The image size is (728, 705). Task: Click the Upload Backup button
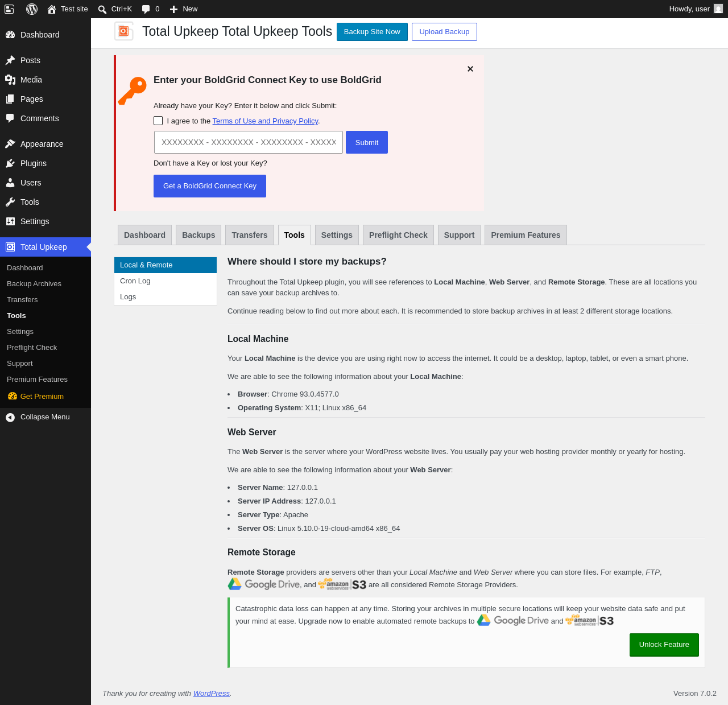pyautogui.click(x=444, y=32)
